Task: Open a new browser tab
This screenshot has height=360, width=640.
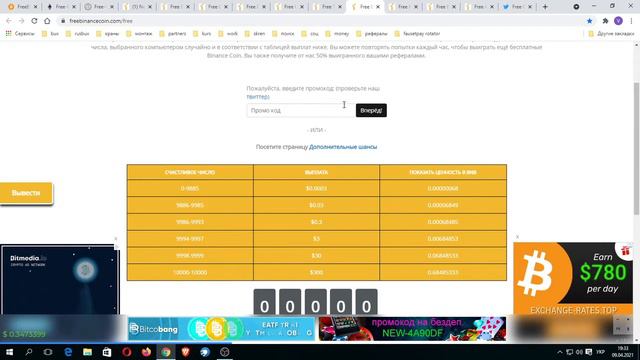Action: 545,7
